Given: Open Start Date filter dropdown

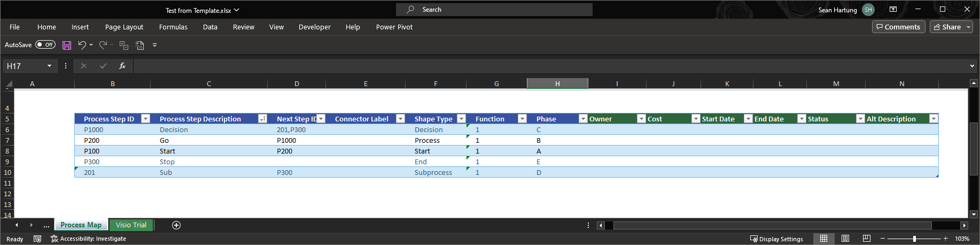Looking at the screenshot, I should coord(749,119).
